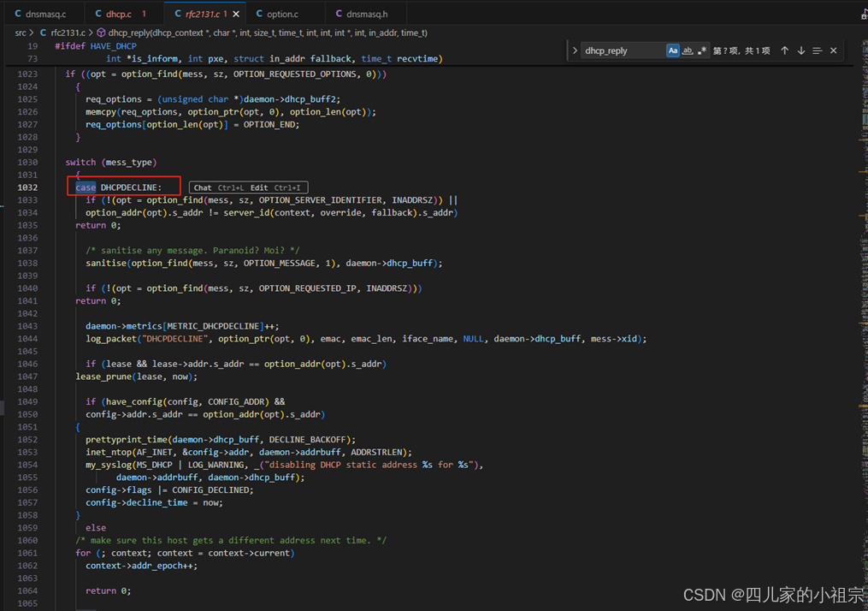Jump to sticky line 19 #ifdef HAVE_DHCP

pyautogui.click(x=95, y=46)
